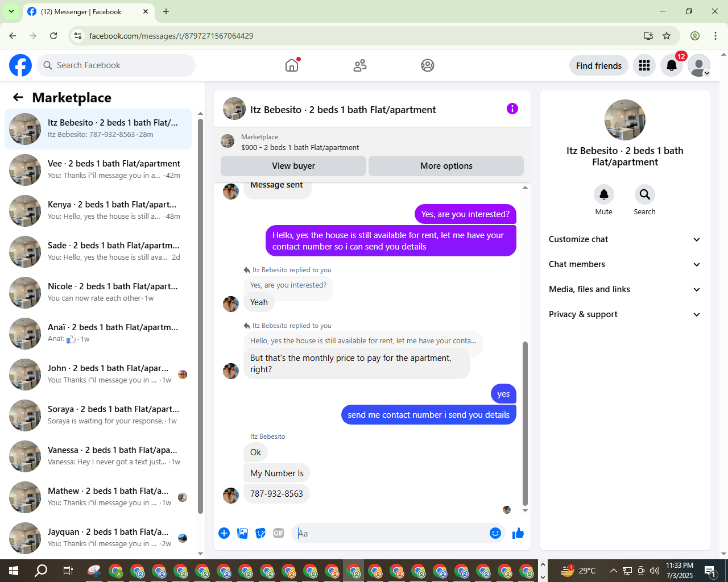Click the $900 listing thumbnail in header
Screen dimensions: 728x582
[x=227, y=141]
